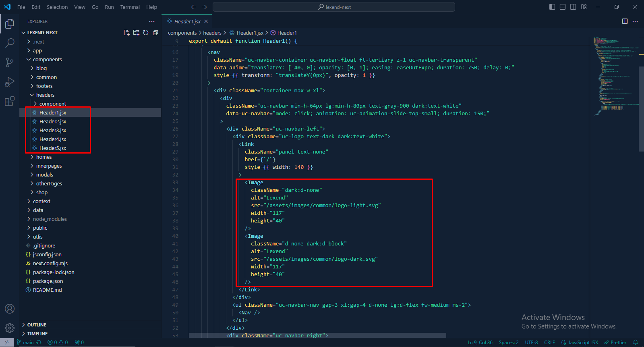Open Run and Debug view

[x=10, y=82]
